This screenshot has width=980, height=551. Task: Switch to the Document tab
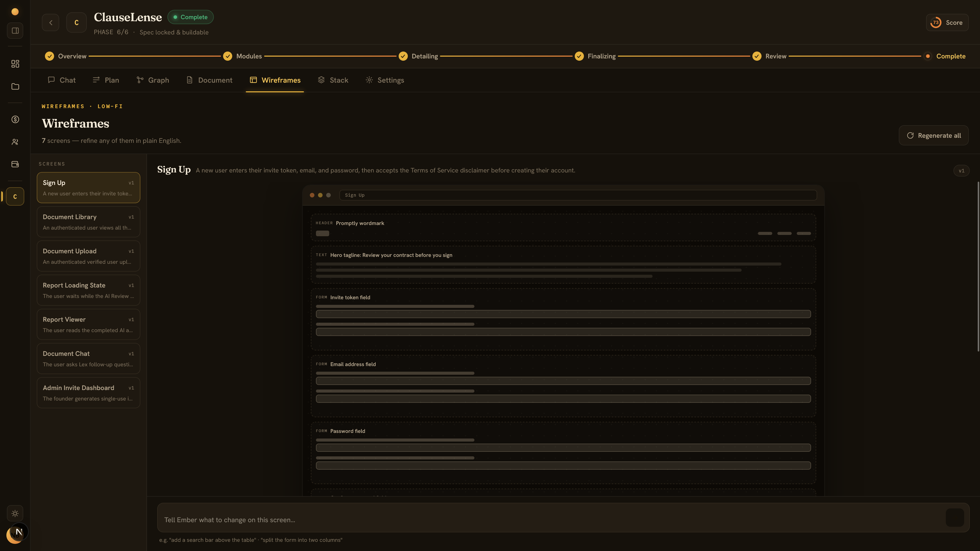pos(209,80)
